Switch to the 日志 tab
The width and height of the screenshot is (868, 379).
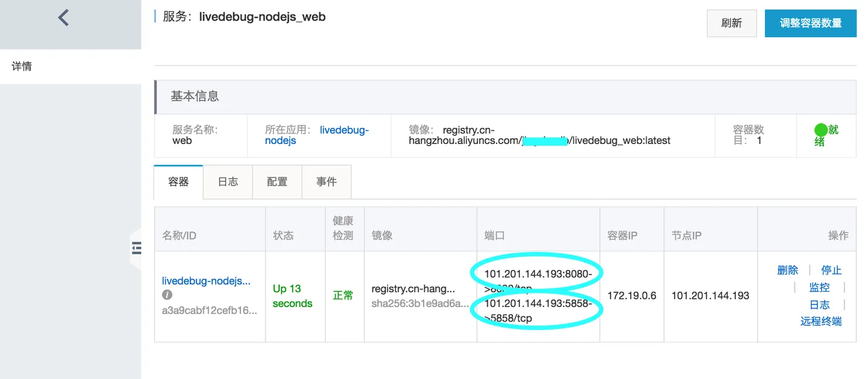point(228,182)
